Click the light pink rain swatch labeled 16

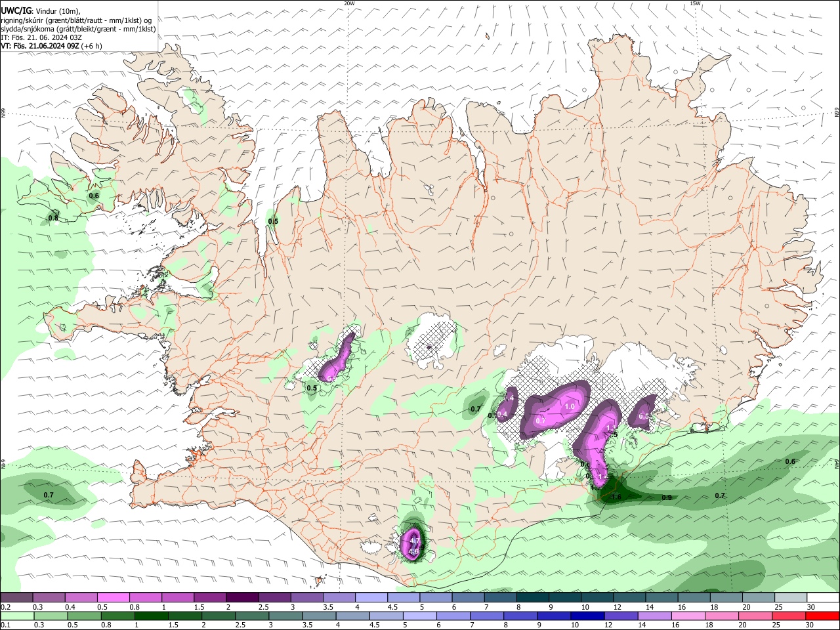pyautogui.click(x=687, y=616)
